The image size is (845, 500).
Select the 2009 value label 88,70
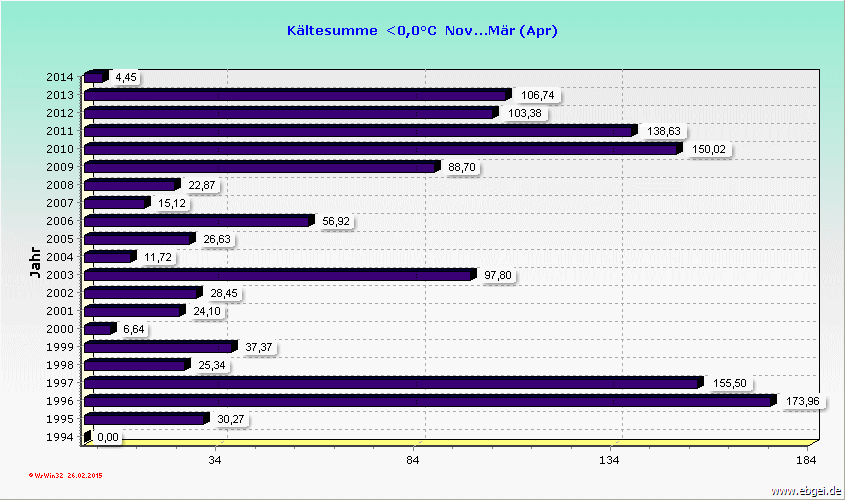tap(462, 167)
